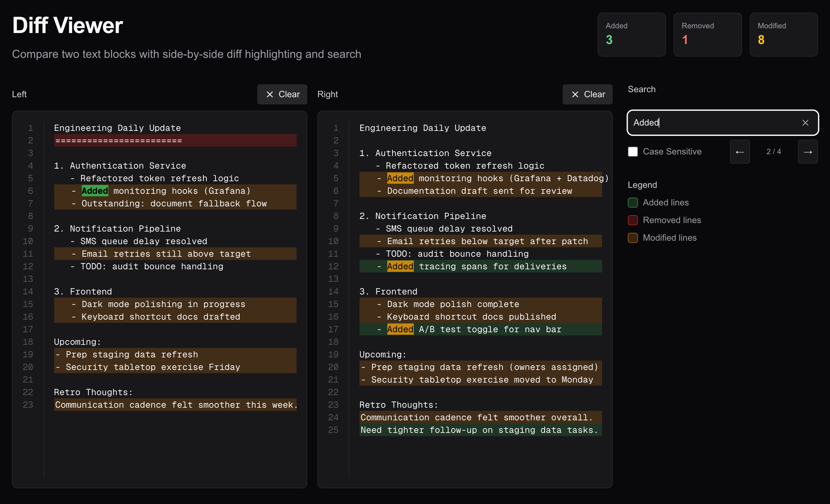Viewport: 830px width, 504px height.
Task: Click the match counter showing 2 / 4
Action: click(774, 152)
